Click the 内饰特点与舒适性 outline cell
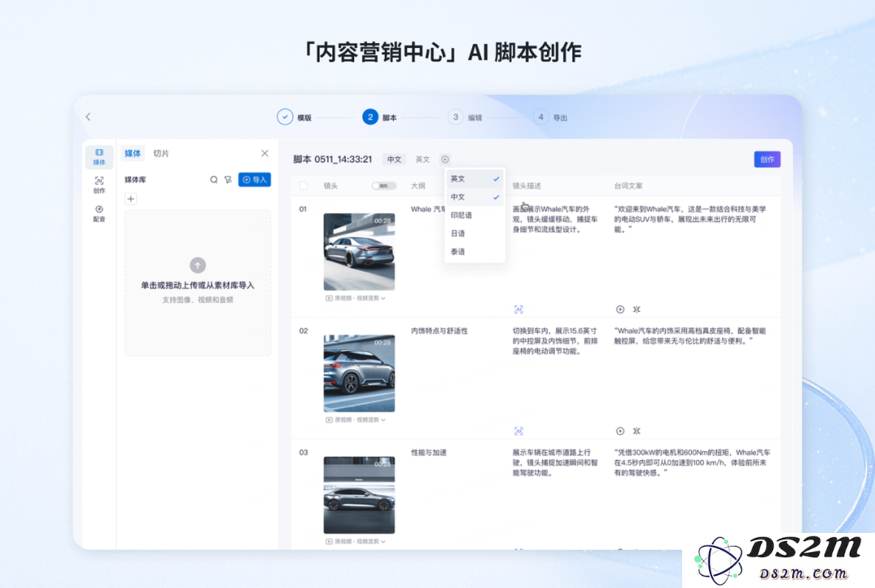Image resolution: width=875 pixels, height=588 pixels. (439, 330)
